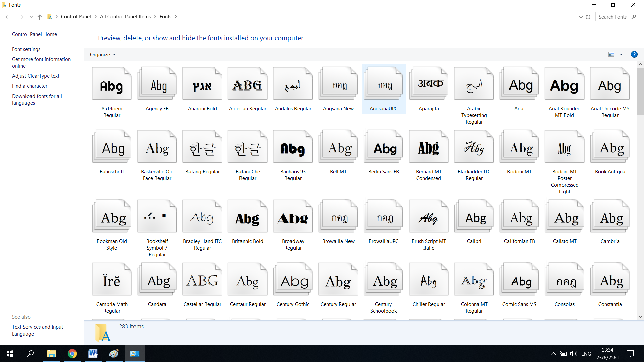Screen dimensions: 644x362
Task: Go up one folder level
Action: (x=40, y=17)
